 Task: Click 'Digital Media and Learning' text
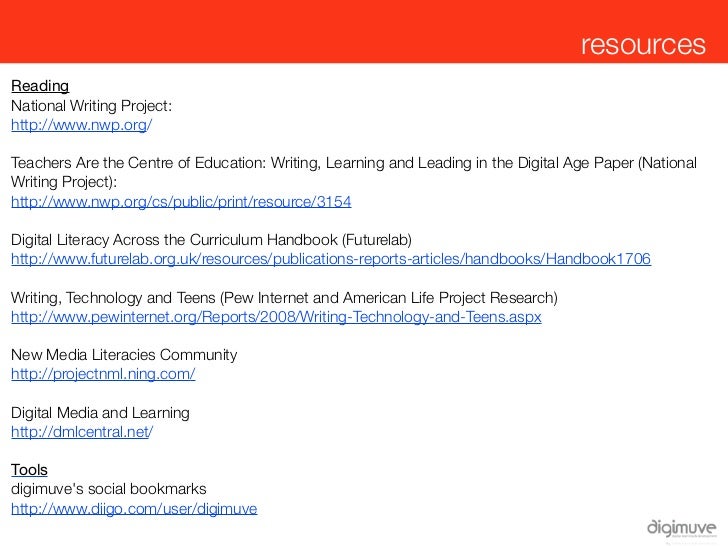tap(100, 413)
